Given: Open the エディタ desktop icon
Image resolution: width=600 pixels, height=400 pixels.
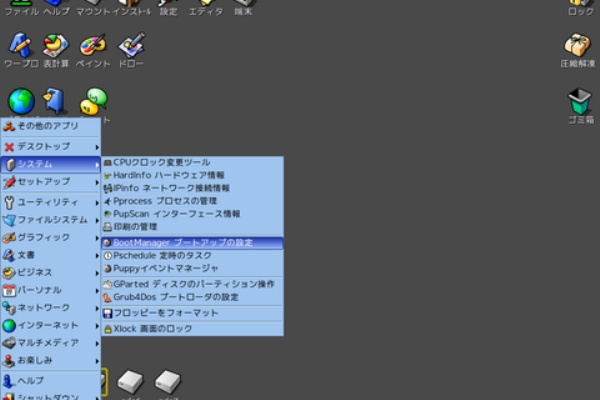Looking at the screenshot, I should click(x=206, y=6).
